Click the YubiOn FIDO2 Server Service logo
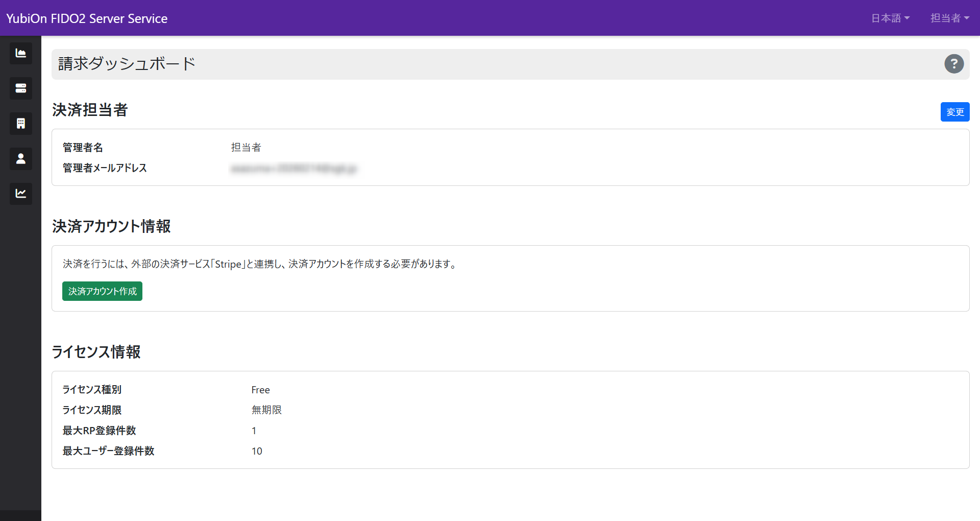 tap(86, 18)
